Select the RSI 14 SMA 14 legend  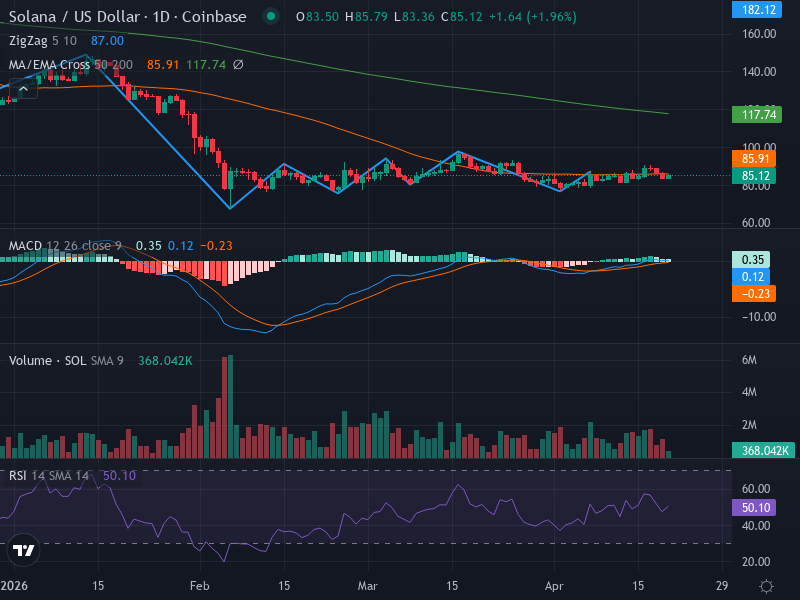tap(48, 476)
